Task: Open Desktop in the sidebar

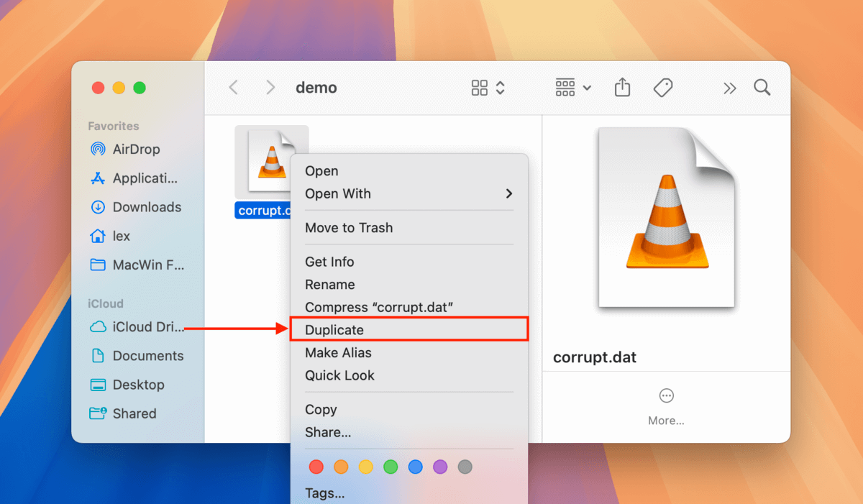Action: 127,385
